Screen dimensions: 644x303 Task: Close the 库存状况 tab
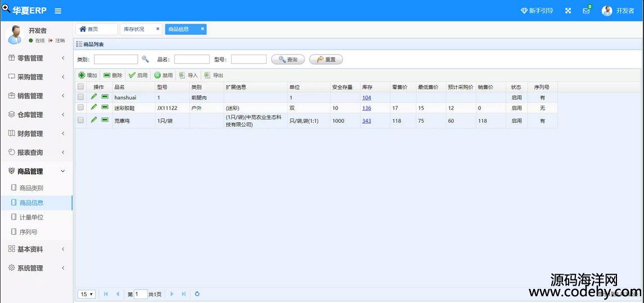click(157, 29)
